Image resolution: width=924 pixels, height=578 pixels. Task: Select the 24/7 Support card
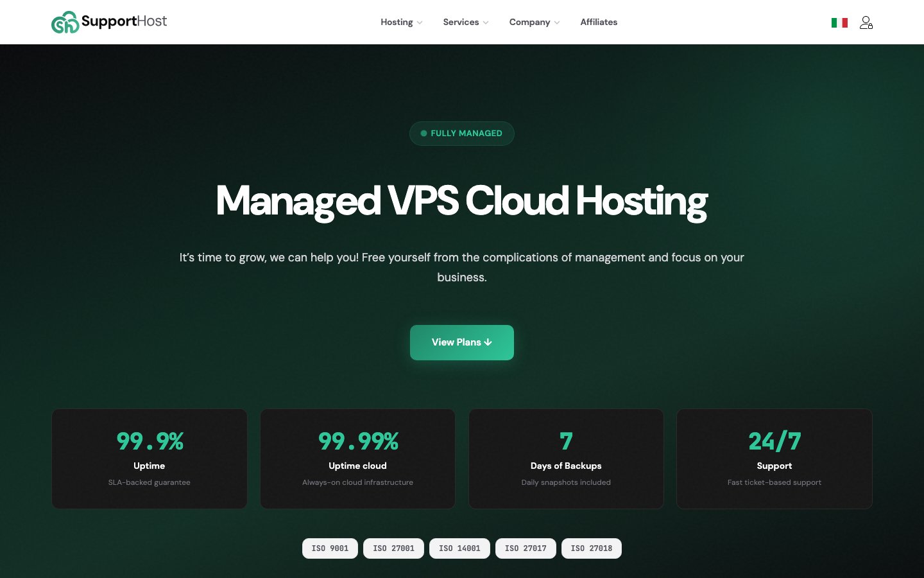(x=774, y=459)
